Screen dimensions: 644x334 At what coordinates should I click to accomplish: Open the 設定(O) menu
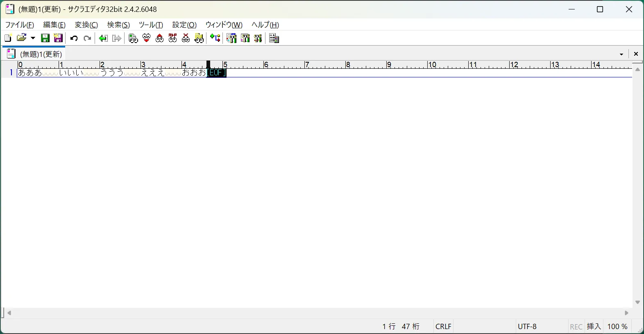(x=184, y=25)
